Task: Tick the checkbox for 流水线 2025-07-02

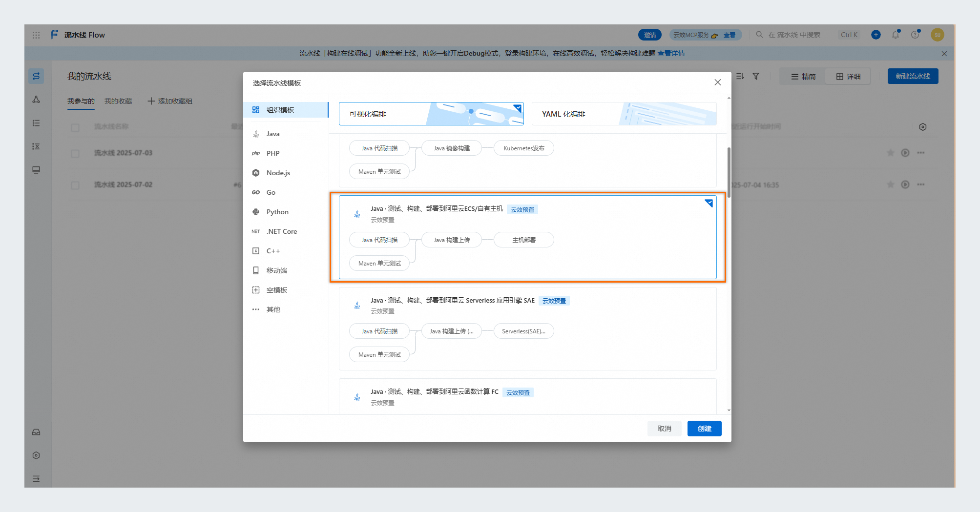Action: [75, 185]
